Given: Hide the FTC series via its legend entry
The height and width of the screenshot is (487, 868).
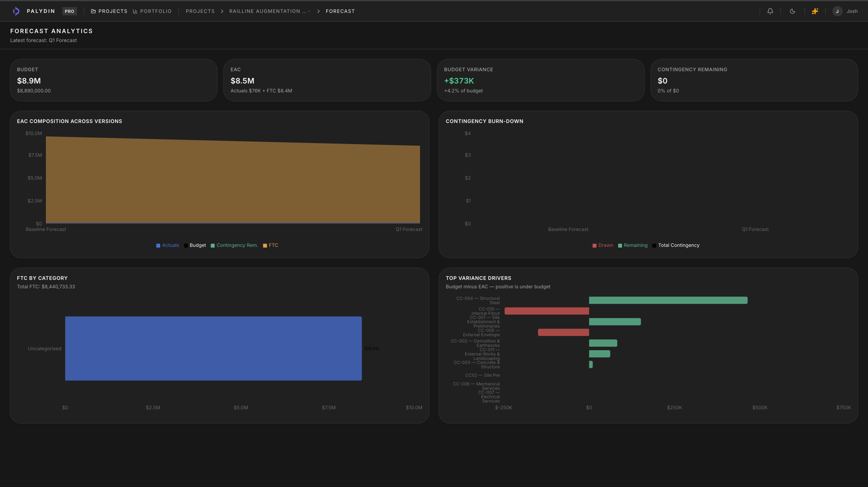Looking at the screenshot, I should coord(270,245).
